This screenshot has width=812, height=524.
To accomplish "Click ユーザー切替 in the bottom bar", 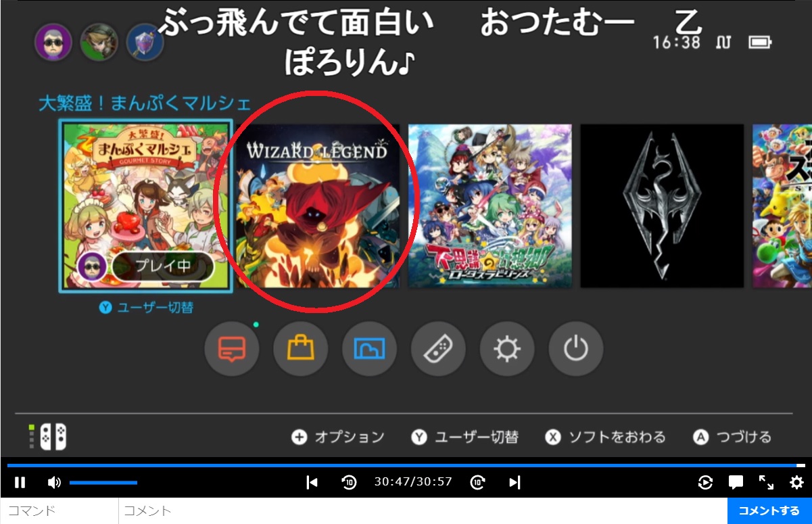I will 464,437.
